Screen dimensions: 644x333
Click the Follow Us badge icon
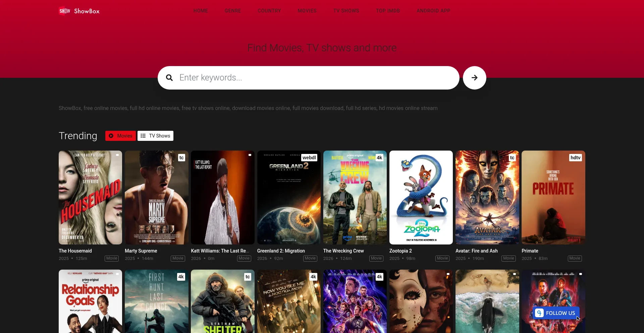(x=539, y=313)
